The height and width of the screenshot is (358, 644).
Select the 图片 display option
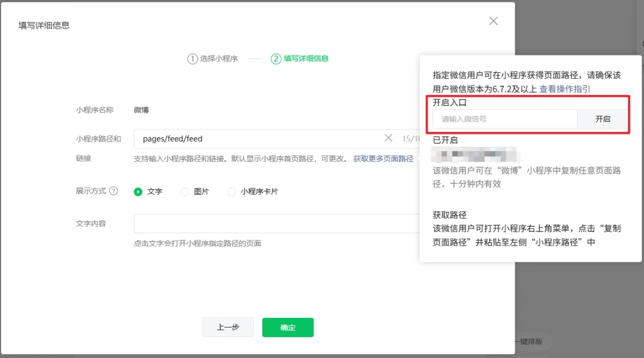pos(185,192)
